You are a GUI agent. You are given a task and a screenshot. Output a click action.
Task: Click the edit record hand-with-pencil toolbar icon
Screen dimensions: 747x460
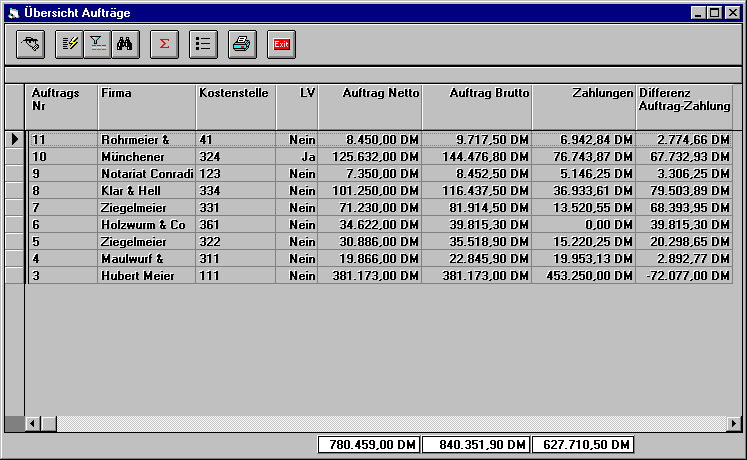tap(30, 44)
